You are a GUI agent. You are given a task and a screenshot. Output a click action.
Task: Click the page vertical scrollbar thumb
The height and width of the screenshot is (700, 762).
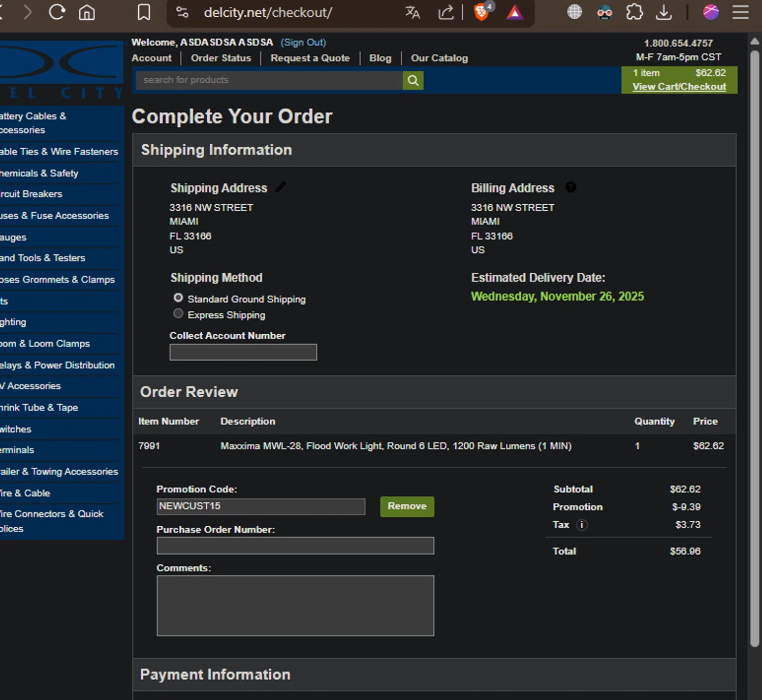755,348
